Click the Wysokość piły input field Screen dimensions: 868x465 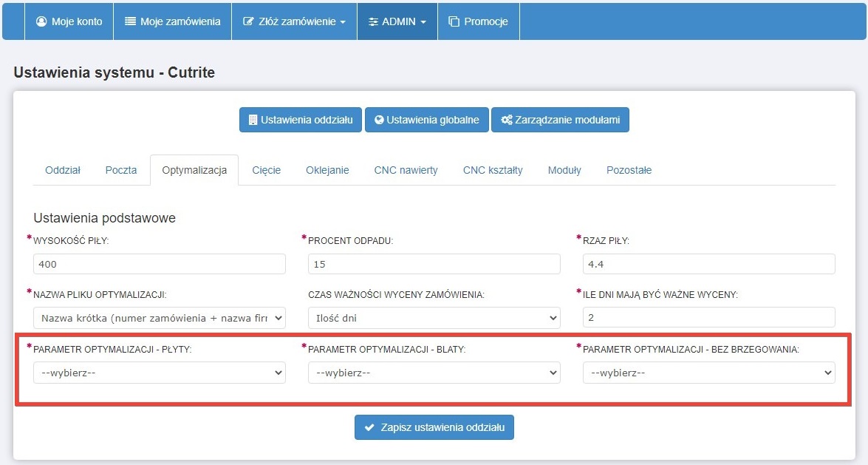tap(159, 264)
